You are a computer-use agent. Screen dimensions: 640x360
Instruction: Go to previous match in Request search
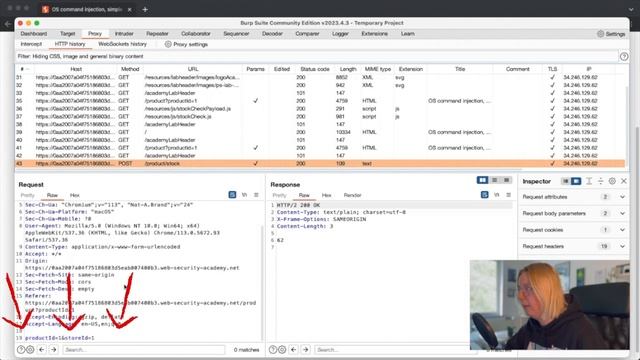[x=42, y=350]
